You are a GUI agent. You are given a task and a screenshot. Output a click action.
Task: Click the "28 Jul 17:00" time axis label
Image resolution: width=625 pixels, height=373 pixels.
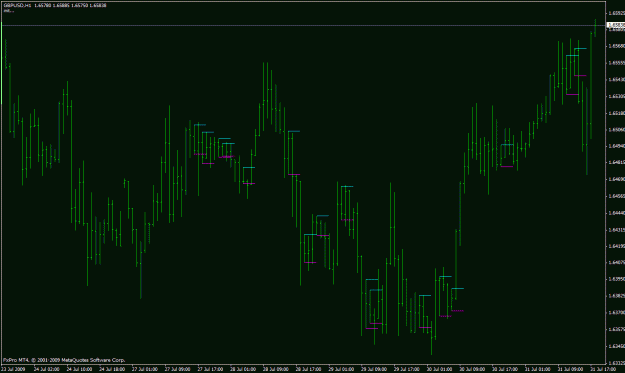point(308,369)
